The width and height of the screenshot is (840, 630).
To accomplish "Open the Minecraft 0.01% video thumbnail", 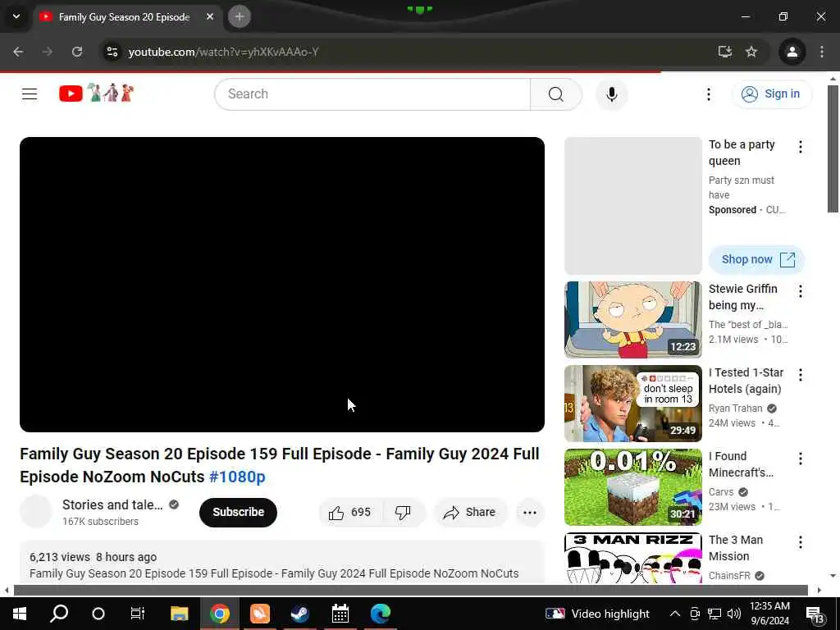I will pos(632,487).
